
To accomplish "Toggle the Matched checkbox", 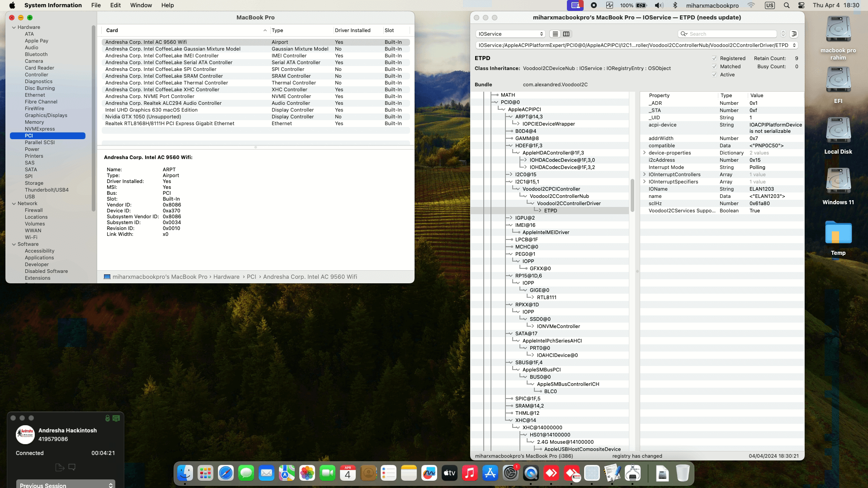I will pyautogui.click(x=714, y=66).
